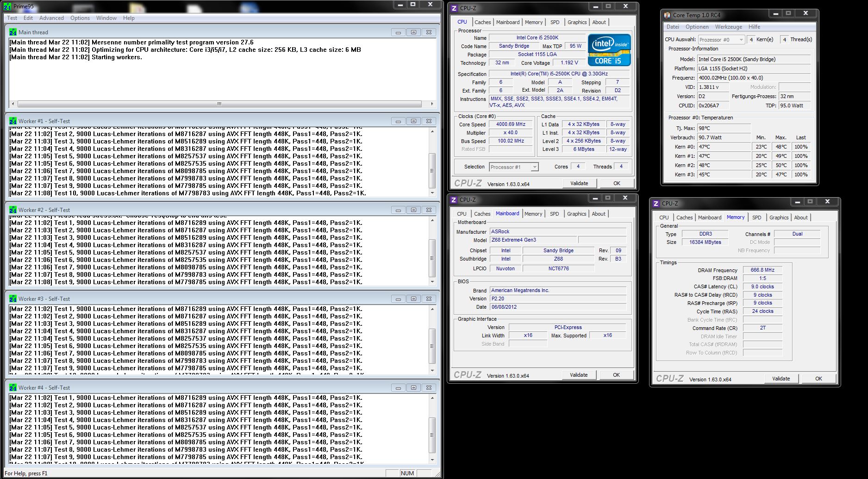The width and height of the screenshot is (868, 479).
Task: Click the Cycle Time value '24 clocks'
Action: 762,311
